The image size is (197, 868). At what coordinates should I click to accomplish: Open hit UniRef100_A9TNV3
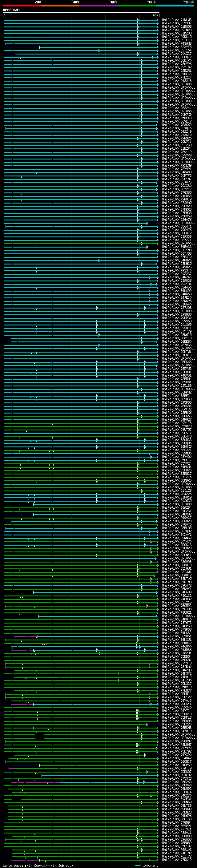tap(177, 30)
